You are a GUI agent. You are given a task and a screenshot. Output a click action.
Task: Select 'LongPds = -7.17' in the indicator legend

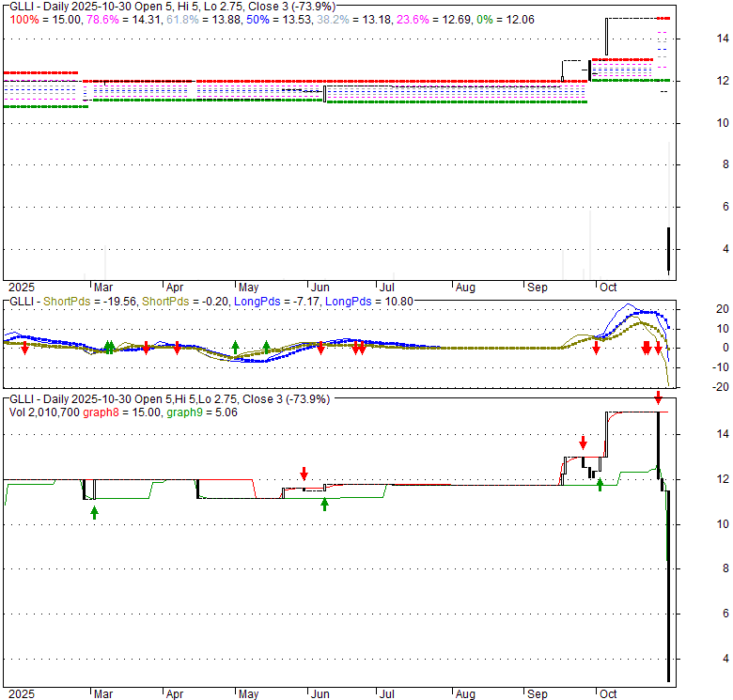point(277,302)
